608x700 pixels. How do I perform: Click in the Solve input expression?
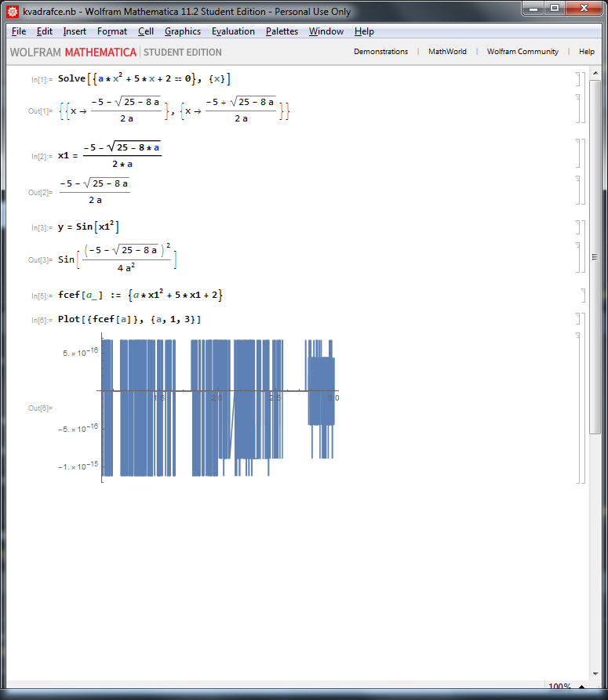click(x=144, y=78)
